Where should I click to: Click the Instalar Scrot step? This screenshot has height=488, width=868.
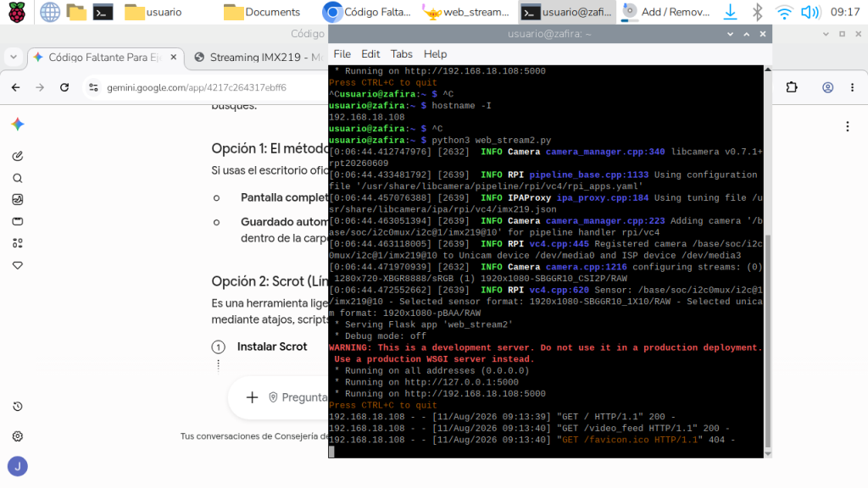272,347
